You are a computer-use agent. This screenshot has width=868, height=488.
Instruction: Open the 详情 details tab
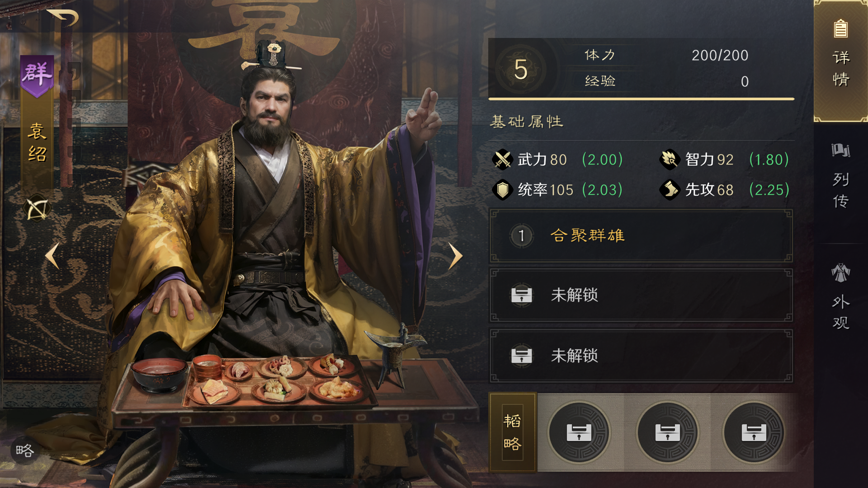(x=841, y=61)
